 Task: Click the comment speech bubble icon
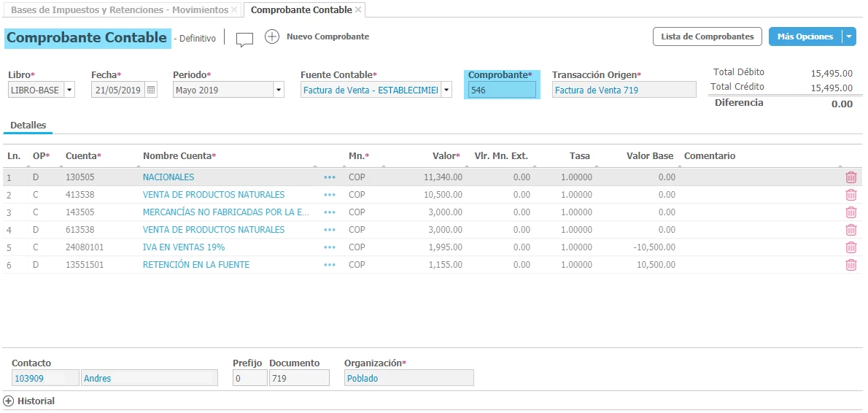(244, 39)
